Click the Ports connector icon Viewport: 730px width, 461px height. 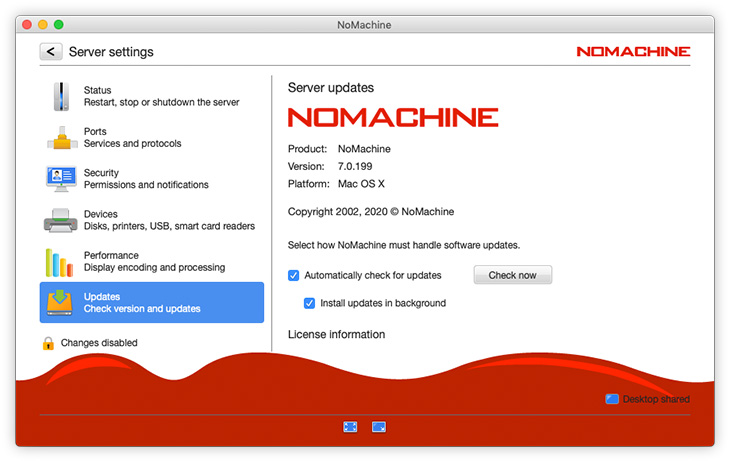[61, 138]
